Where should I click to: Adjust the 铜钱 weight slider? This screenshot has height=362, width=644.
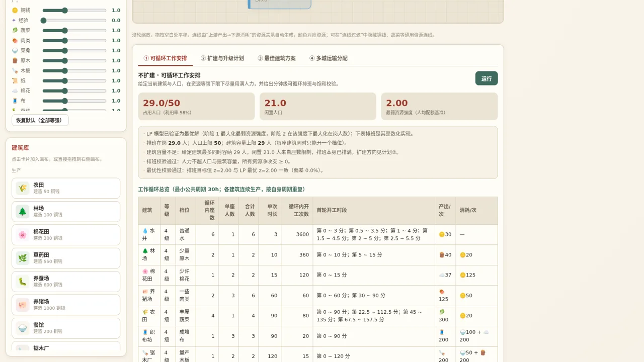pos(74,10)
